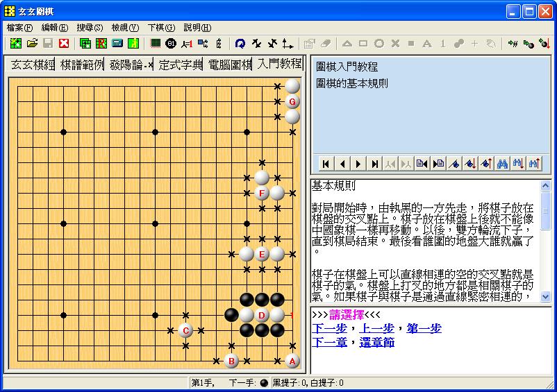Select the circle mark tool

[379, 43]
